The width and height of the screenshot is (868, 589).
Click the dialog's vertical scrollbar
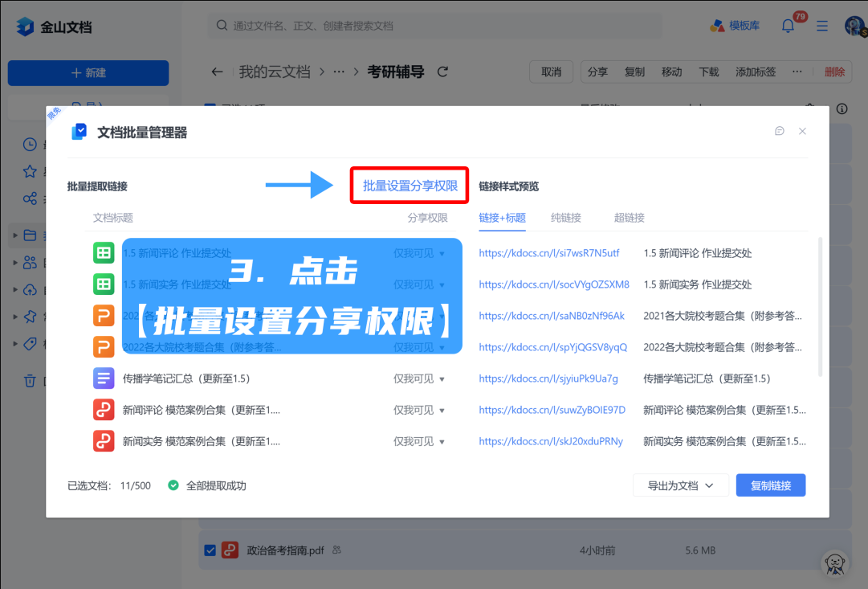(x=819, y=305)
